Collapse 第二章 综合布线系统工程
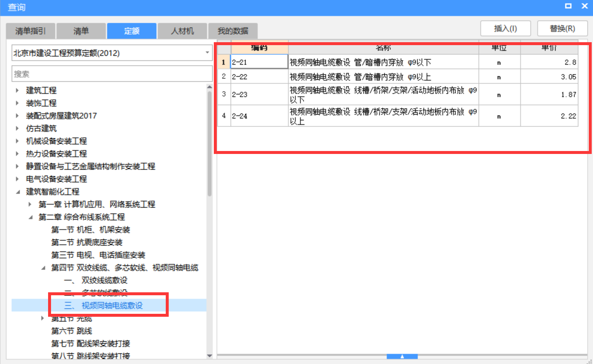This screenshot has height=364, width=593. [x=30, y=217]
